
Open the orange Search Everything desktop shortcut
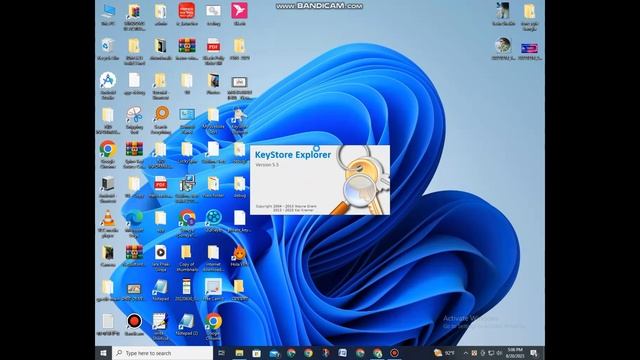pyautogui.click(x=161, y=119)
